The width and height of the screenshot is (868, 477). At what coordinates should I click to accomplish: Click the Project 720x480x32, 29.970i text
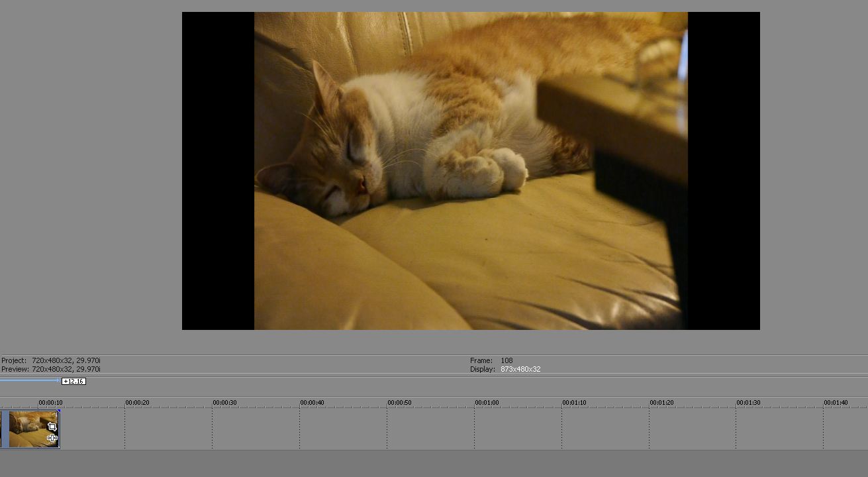tap(51, 360)
